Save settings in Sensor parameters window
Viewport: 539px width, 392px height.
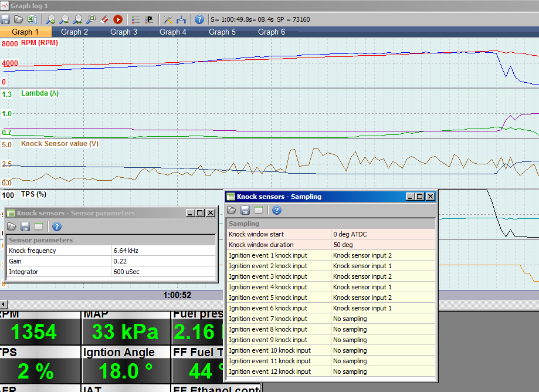pos(25,227)
